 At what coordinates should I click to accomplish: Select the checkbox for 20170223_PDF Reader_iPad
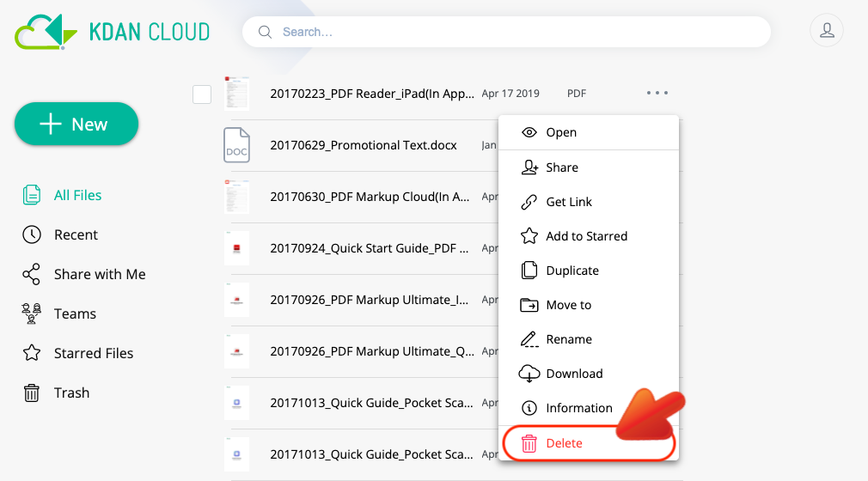[202, 94]
